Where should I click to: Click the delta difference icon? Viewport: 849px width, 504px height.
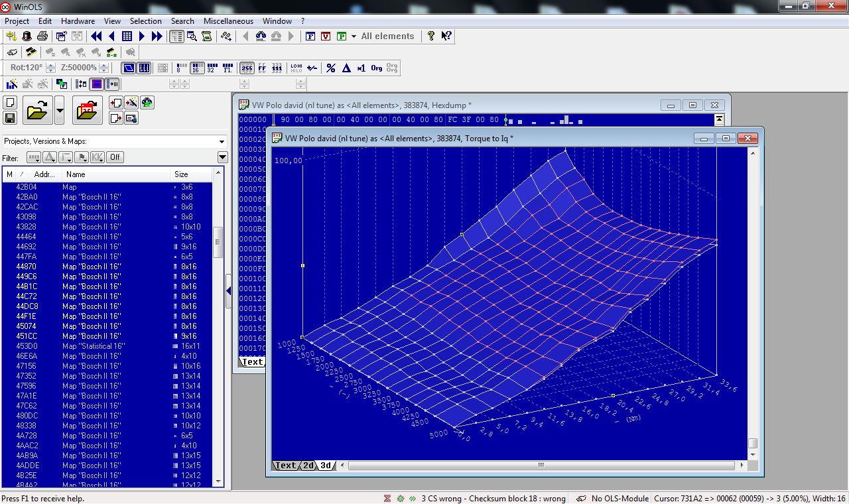pos(346,68)
